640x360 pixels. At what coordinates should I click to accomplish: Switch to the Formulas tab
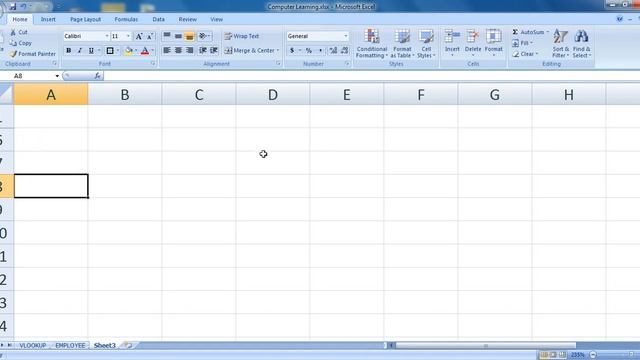coord(126,19)
